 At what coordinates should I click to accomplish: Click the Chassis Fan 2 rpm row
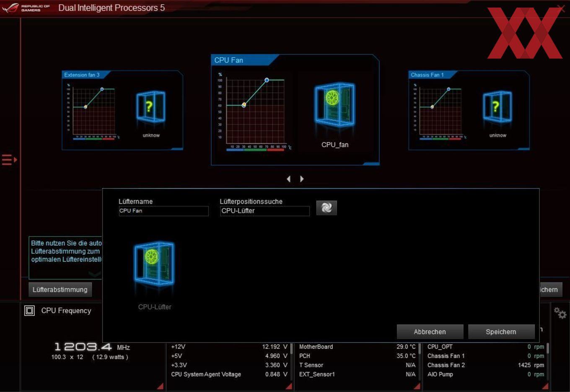coord(485,365)
